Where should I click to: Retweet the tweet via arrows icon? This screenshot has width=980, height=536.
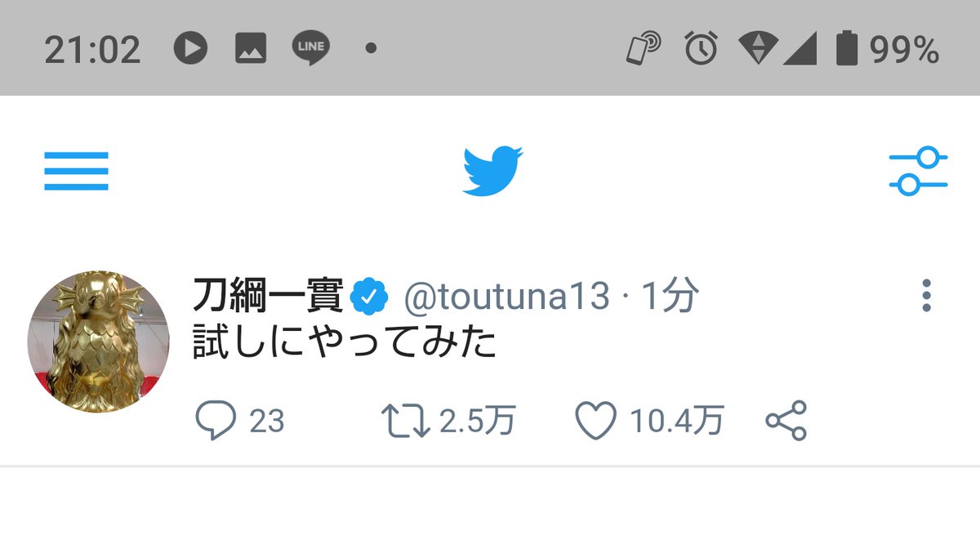[x=406, y=421]
